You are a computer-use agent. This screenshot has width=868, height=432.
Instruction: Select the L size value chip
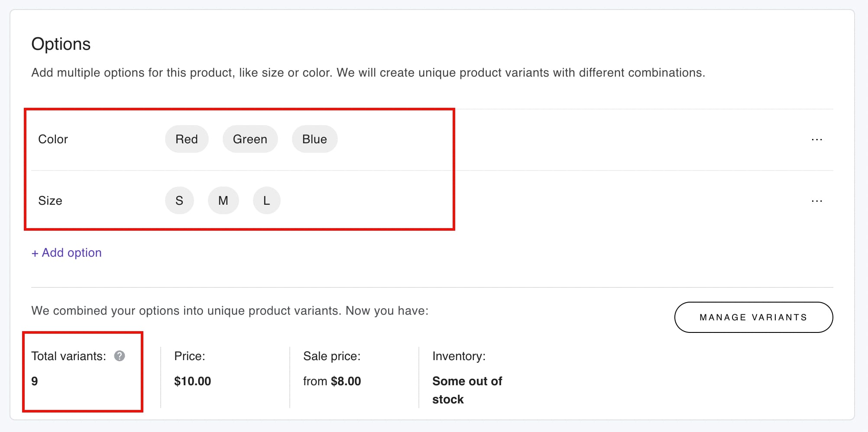tap(266, 200)
